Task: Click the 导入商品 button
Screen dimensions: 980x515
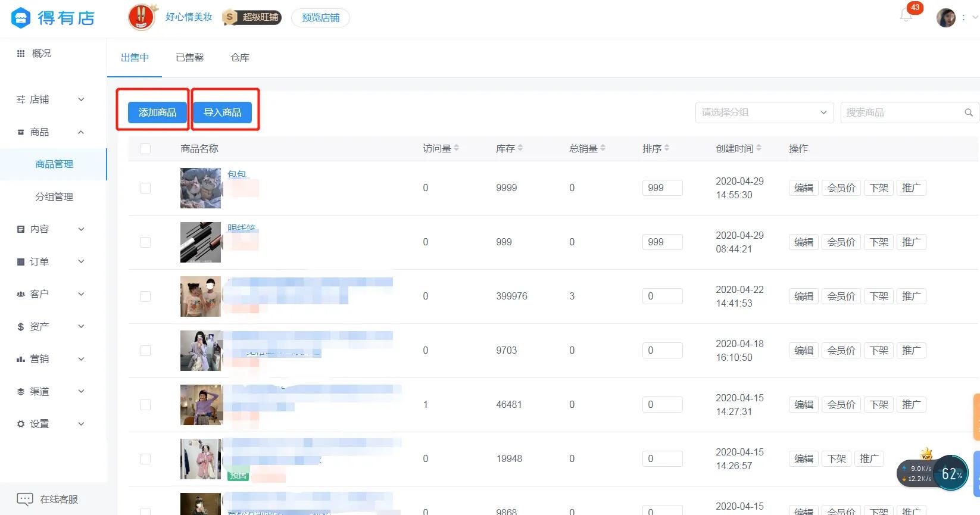Action: pyautogui.click(x=222, y=113)
